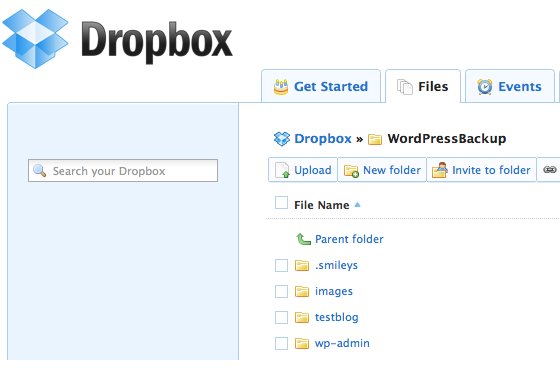Toggle the select-all checkbox beside File Name
This screenshot has width=560, height=368.
281,202
